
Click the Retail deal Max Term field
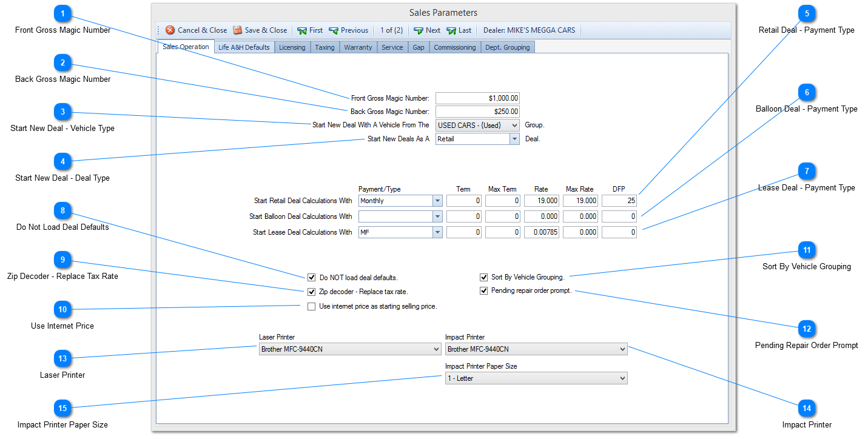[503, 201]
